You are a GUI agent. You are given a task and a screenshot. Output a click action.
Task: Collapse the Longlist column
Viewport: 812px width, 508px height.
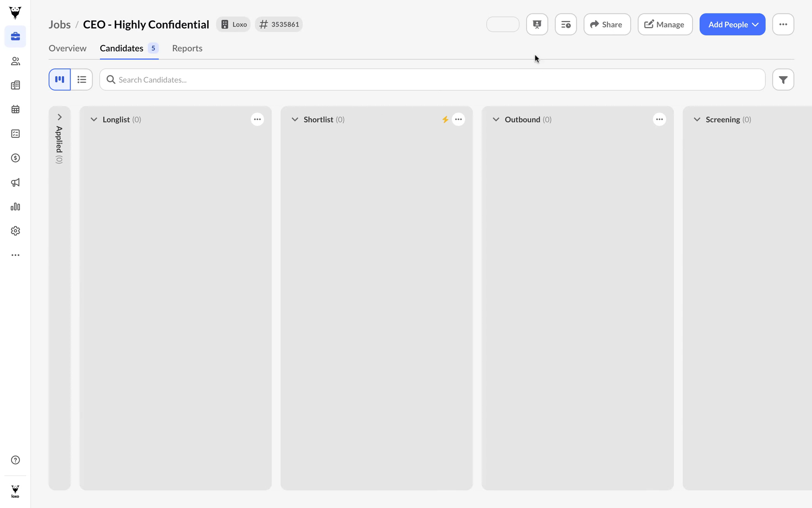[94, 119]
